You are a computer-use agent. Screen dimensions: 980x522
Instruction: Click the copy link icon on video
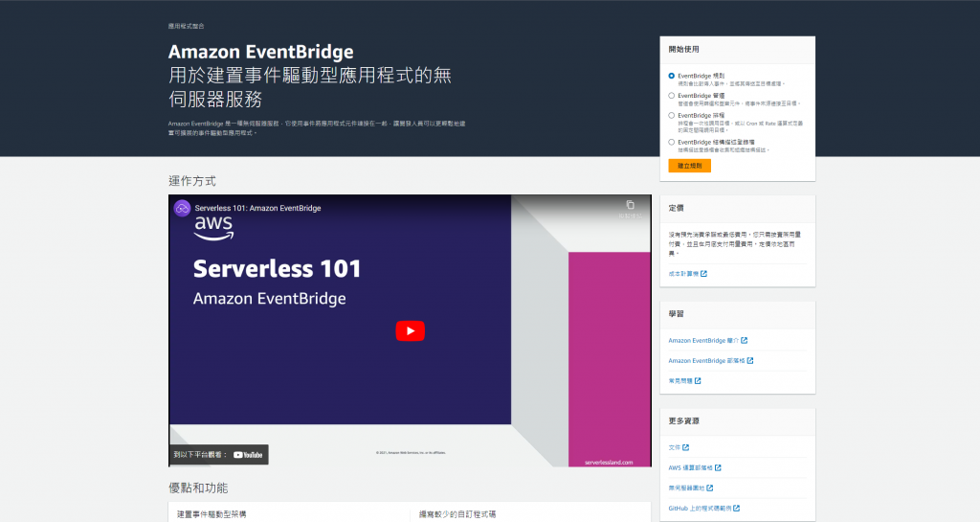pos(630,205)
